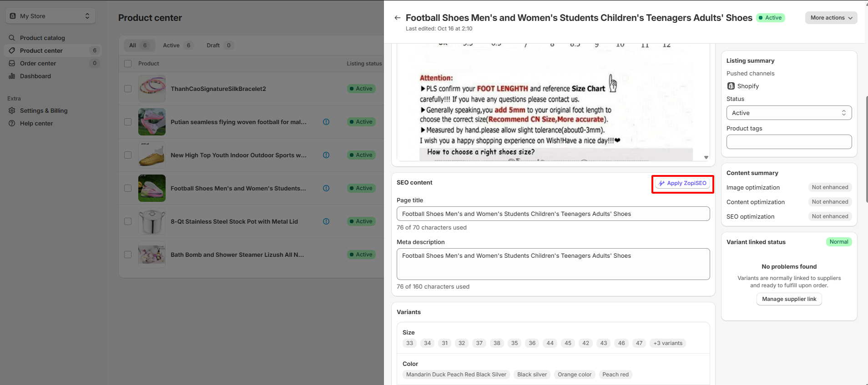
Task: Expand the More actions dropdown
Action: click(x=831, y=18)
